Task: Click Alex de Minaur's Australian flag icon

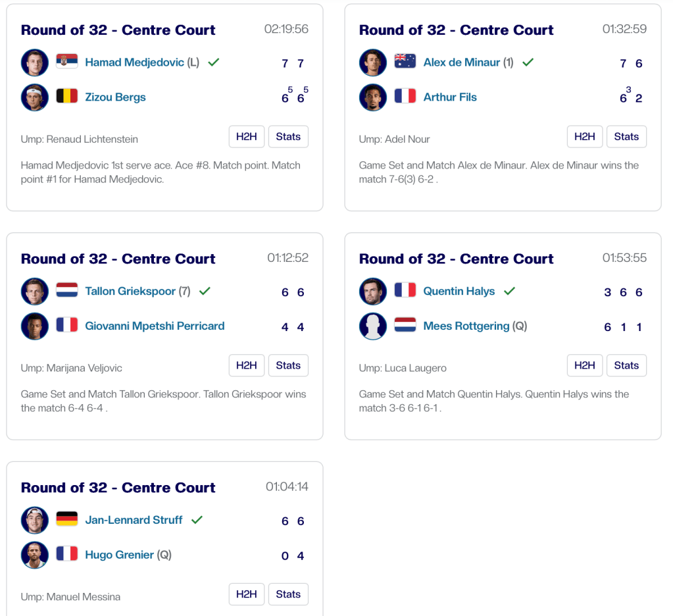Action: tap(405, 63)
